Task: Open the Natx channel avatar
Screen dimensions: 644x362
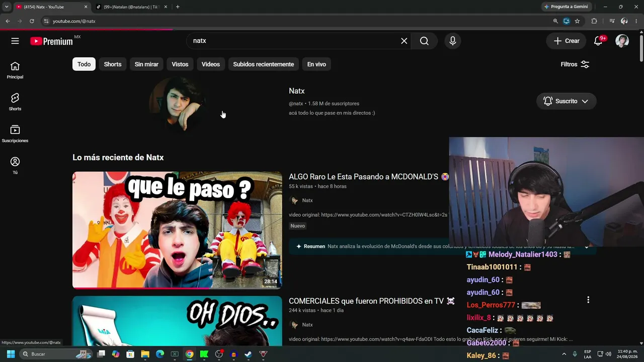Action: pyautogui.click(x=177, y=104)
